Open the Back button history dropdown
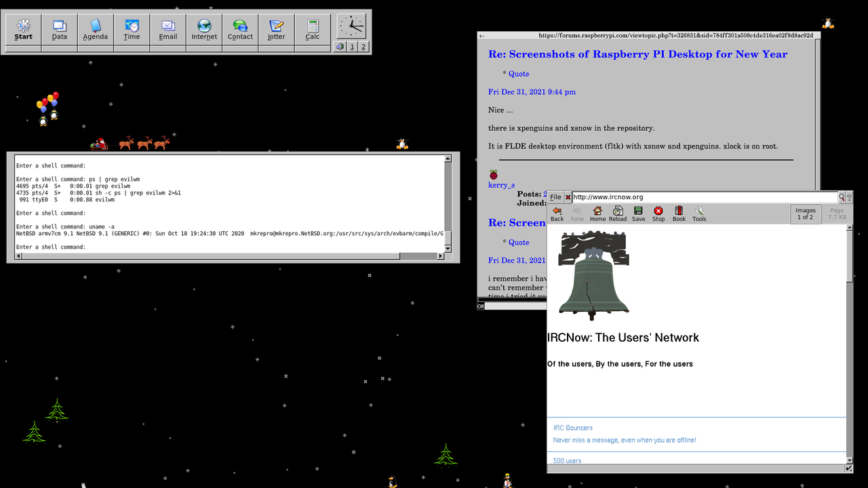868x488 pixels. tap(557, 214)
